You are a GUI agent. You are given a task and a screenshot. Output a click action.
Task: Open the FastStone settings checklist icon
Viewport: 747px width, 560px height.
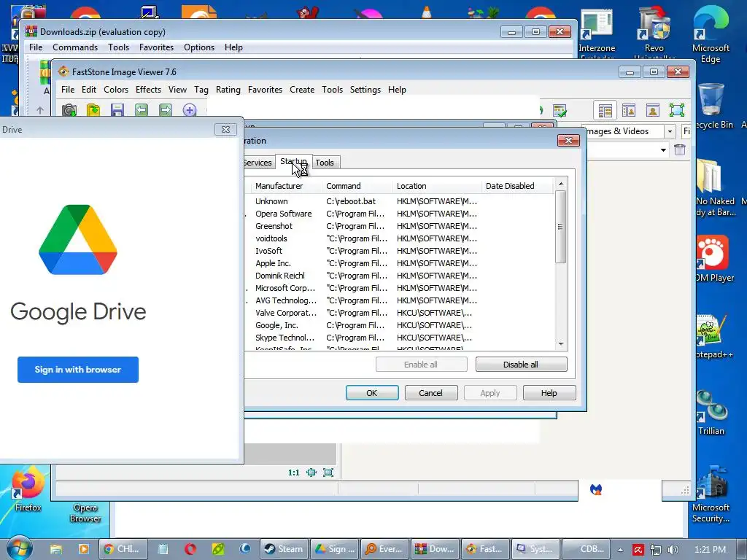tap(560, 111)
